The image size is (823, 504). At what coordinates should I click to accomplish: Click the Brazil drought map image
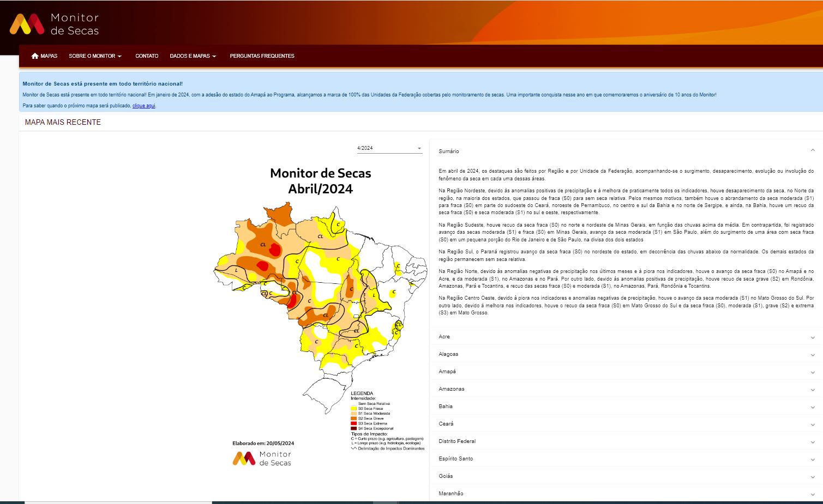click(x=321, y=308)
